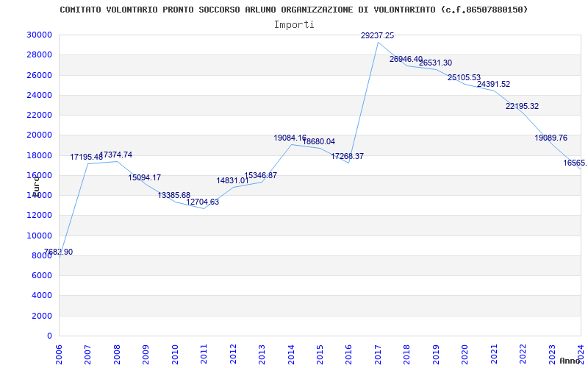Click the data label 18680.04

tap(319, 141)
